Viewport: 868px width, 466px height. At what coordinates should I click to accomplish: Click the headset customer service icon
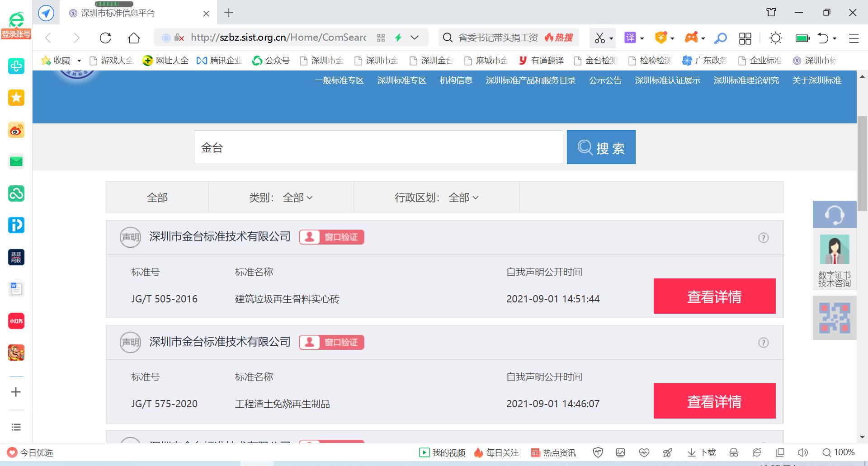pyautogui.click(x=835, y=215)
